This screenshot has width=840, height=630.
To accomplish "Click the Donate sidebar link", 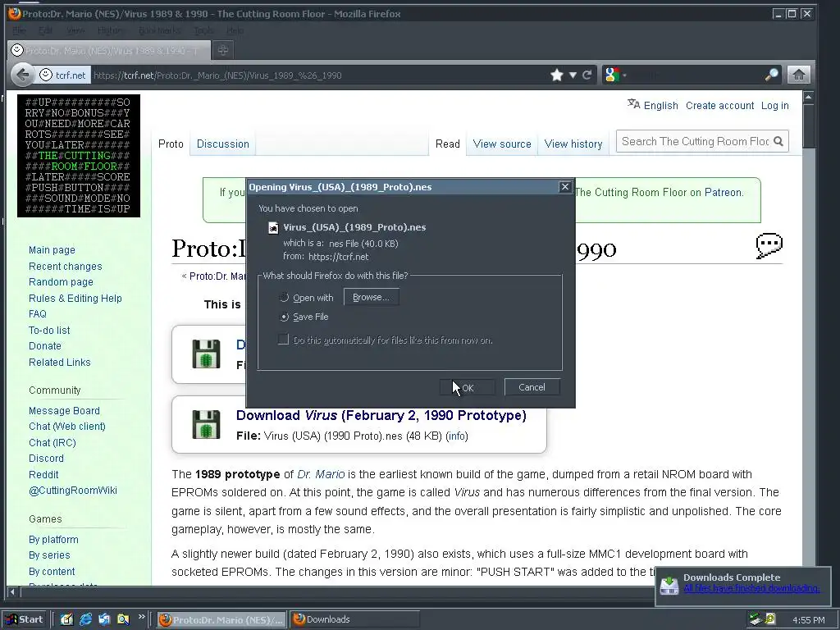I will [45, 346].
